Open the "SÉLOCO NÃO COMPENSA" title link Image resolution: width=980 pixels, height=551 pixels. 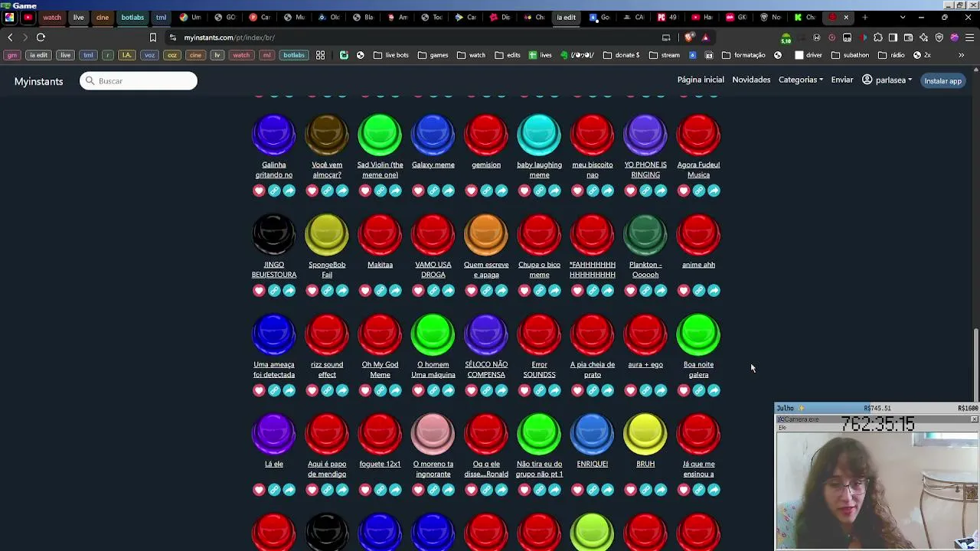pos(486,370)
